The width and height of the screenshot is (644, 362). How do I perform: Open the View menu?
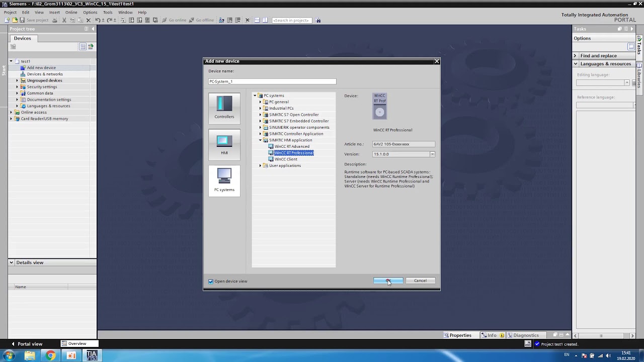pyautogui.click(x=39, y=12)
